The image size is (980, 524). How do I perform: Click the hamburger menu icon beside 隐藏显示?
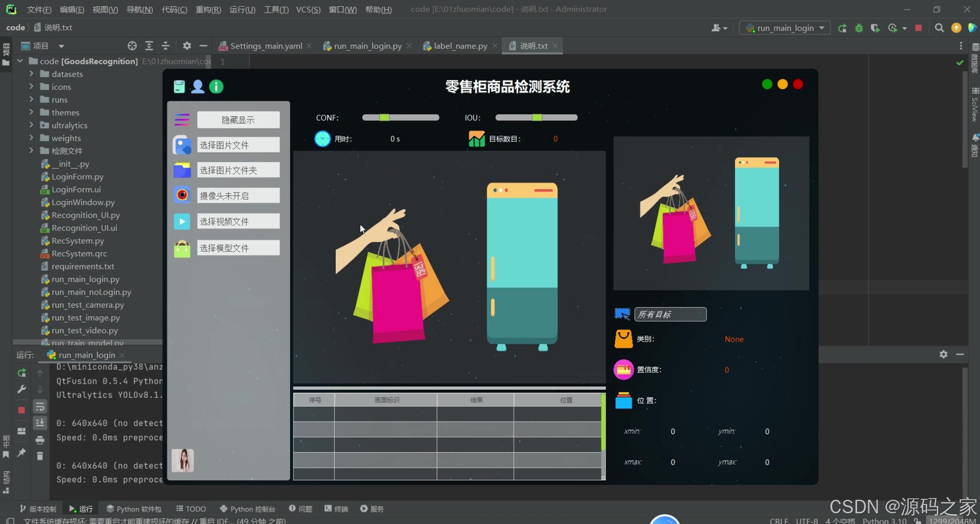coord(182,119)
